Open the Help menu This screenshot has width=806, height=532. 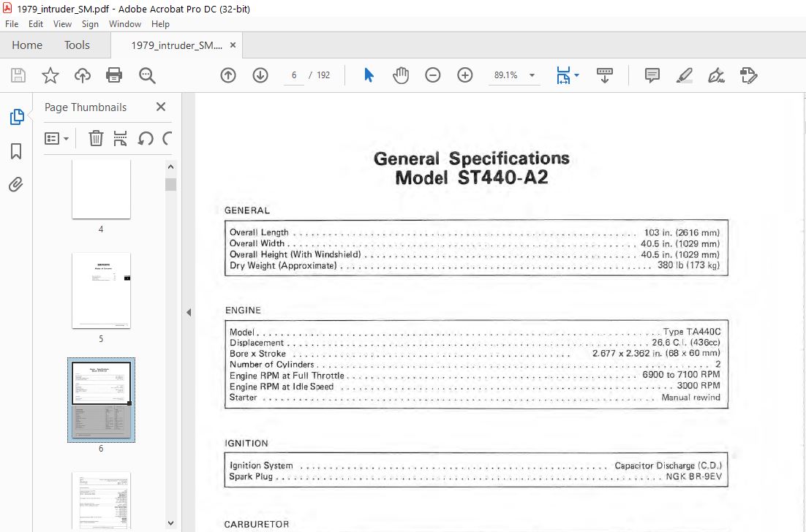[x=160, y=23]
